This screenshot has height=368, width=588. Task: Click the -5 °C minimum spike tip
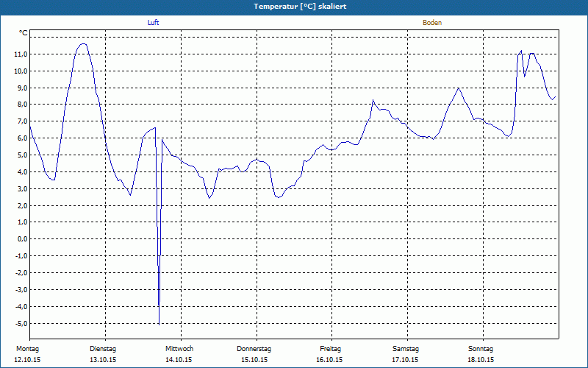(x=159, y=324)
